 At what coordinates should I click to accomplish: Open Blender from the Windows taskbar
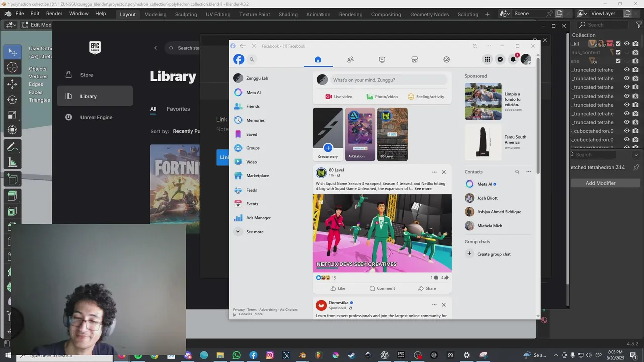pos(302,355)
